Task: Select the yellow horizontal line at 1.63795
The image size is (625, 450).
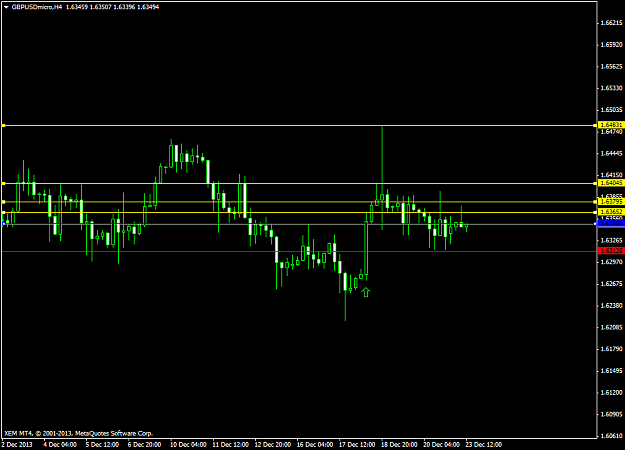Action: [299, 202]
